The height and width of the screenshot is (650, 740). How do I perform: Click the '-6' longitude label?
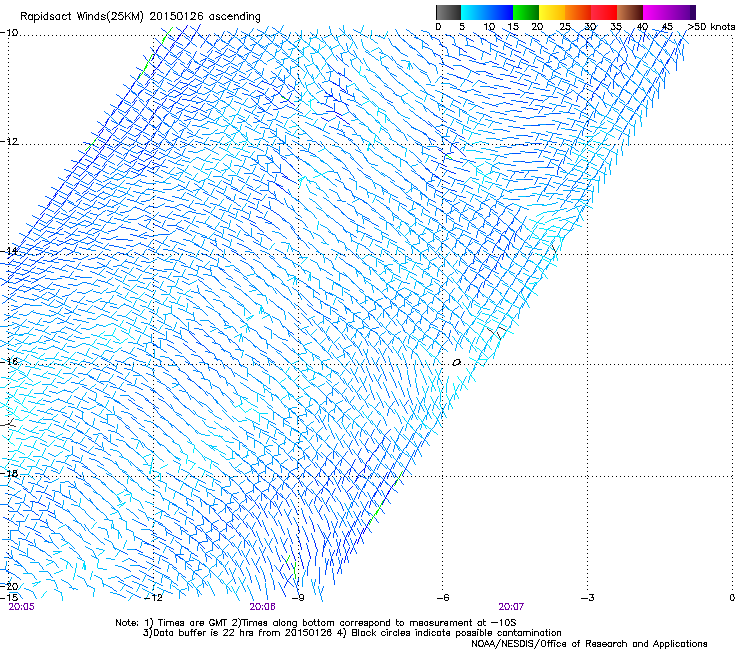coord(443,598)
